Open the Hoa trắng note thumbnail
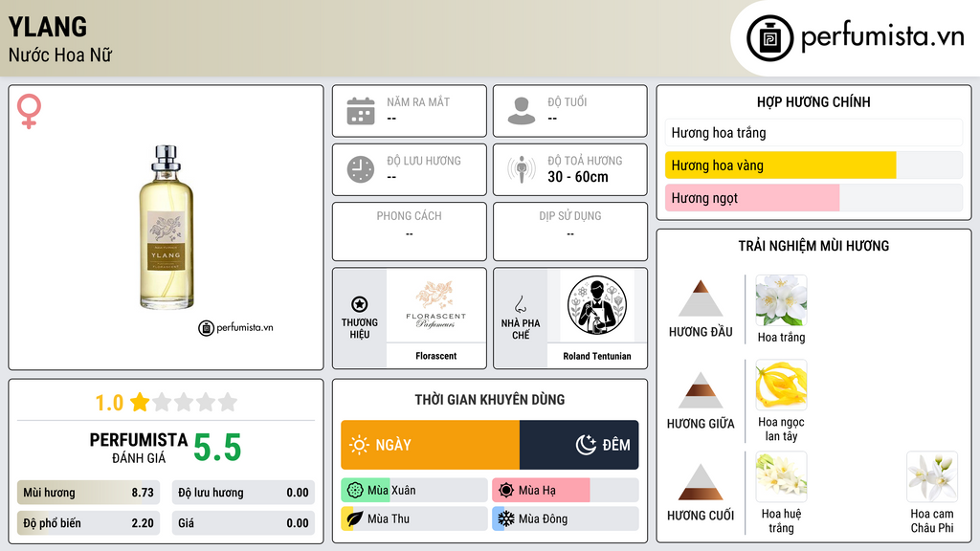Viewport: 980px width, 551px height. click(x=781, y=300)
